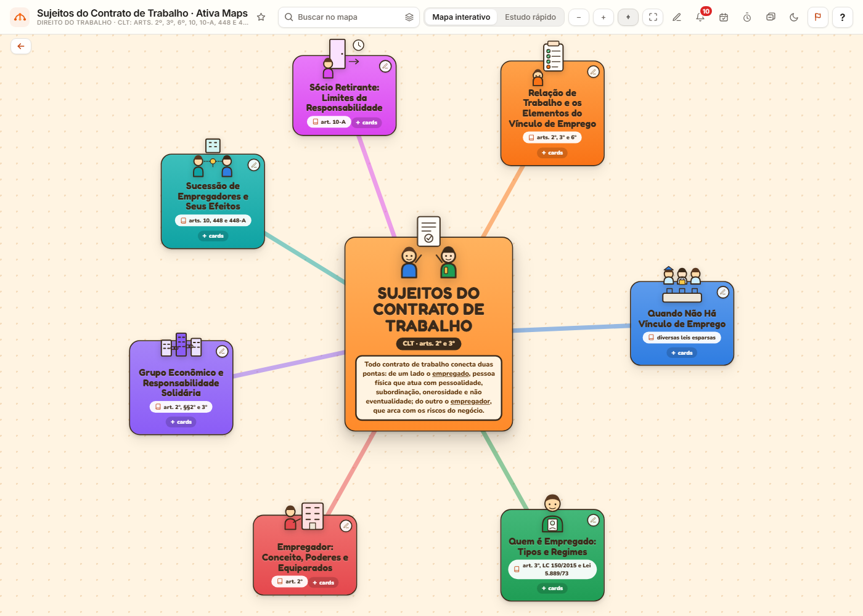Screen dimensions: 863x616
Task: Click the red flag report button
Action: pyautogui.click(x=818, y=17)
